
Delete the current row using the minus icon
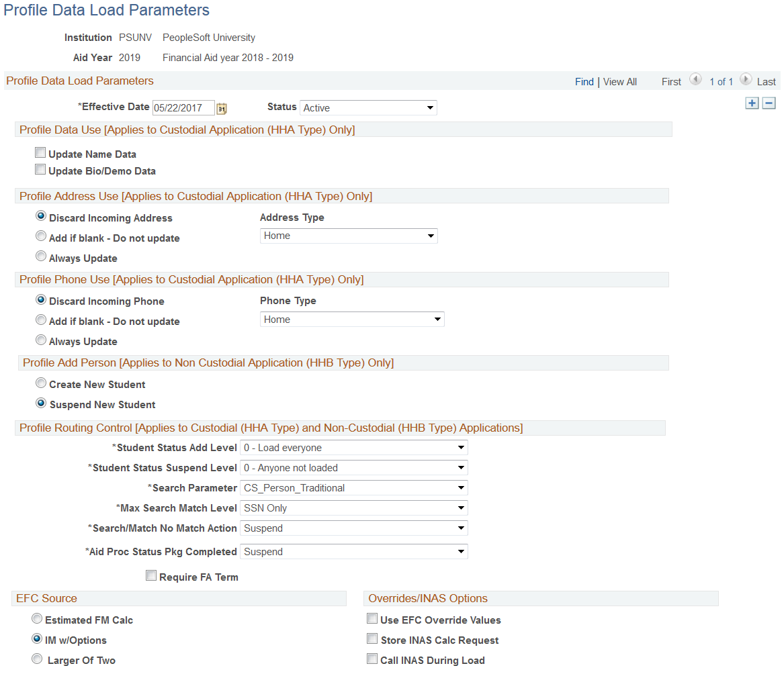click(769, 103)
